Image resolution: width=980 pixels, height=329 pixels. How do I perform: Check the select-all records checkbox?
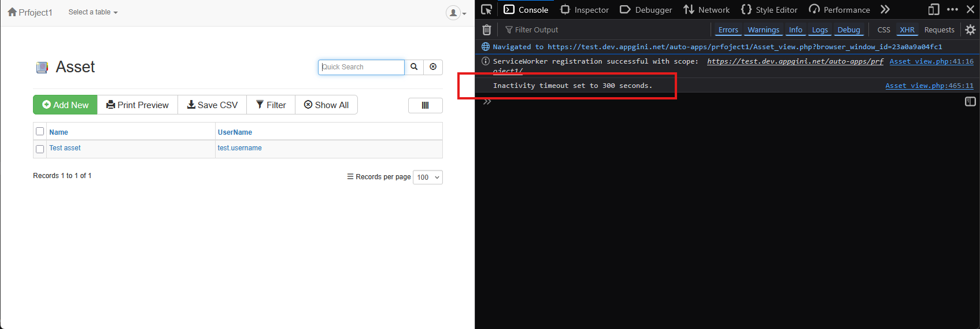(40, 132)
